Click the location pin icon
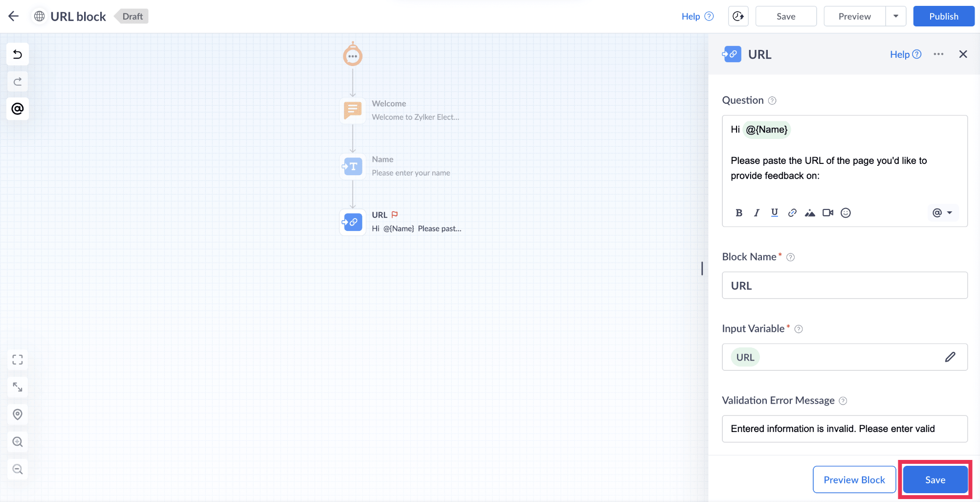The image size is (980, 502). click(x=18, y=414)
